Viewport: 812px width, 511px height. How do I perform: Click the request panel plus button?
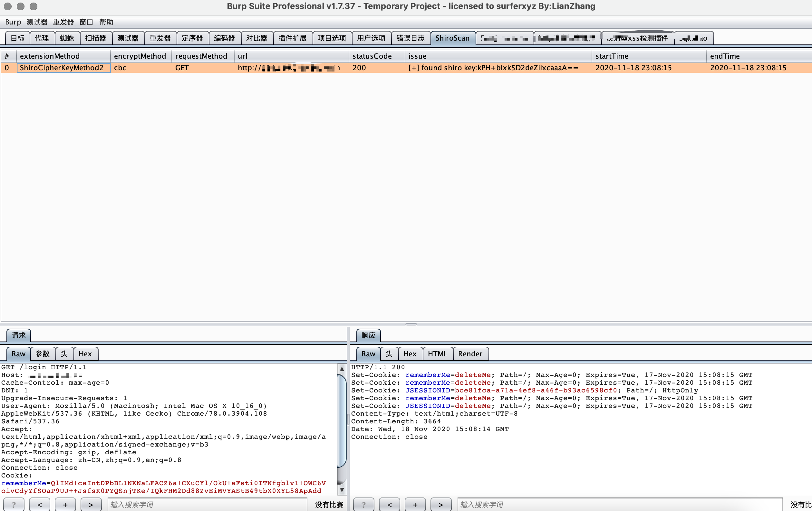(x=65, y=504)
